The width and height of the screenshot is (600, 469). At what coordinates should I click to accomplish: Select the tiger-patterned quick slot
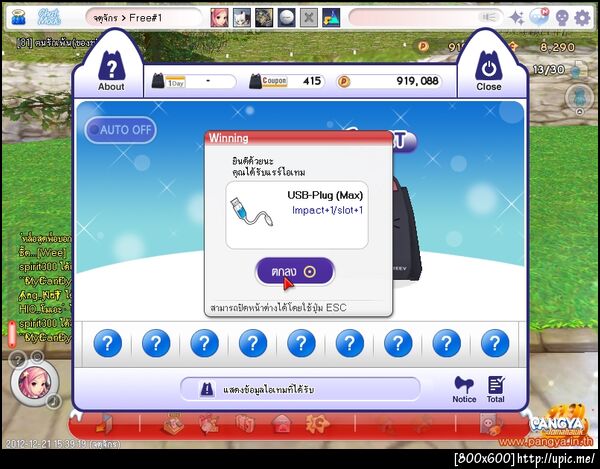(264, 18)
